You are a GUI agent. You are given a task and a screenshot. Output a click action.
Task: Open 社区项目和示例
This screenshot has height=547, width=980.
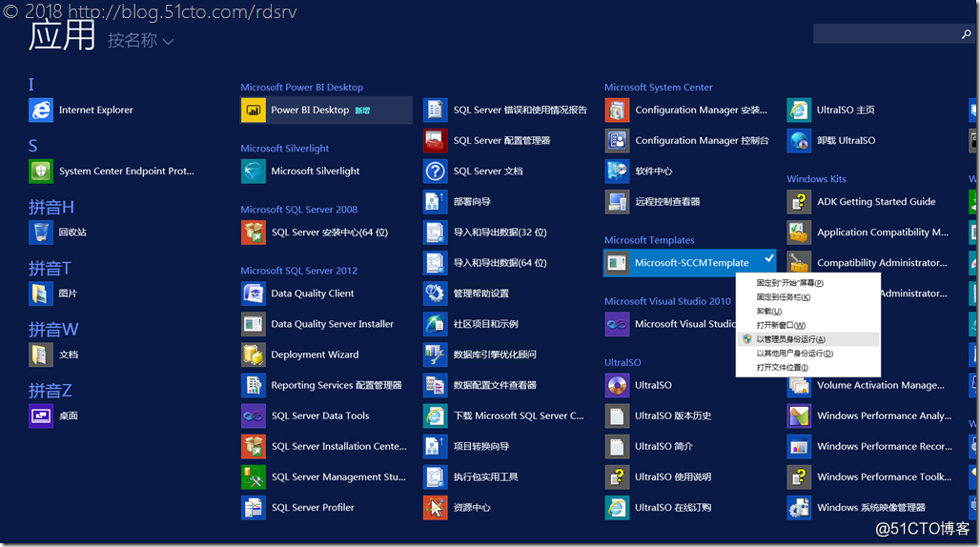click(x=471, y=324)
